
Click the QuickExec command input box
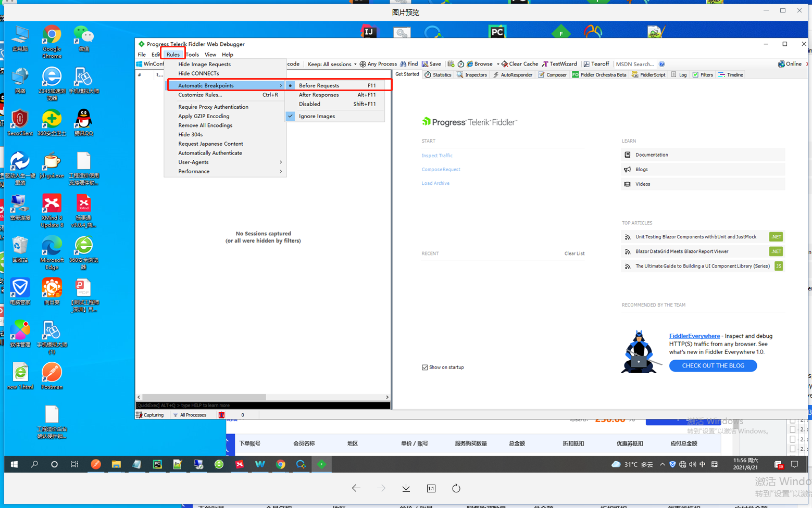263,405
